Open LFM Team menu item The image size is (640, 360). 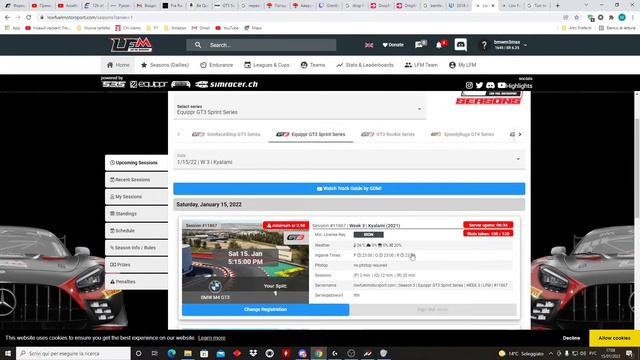[x=421, y=65]
